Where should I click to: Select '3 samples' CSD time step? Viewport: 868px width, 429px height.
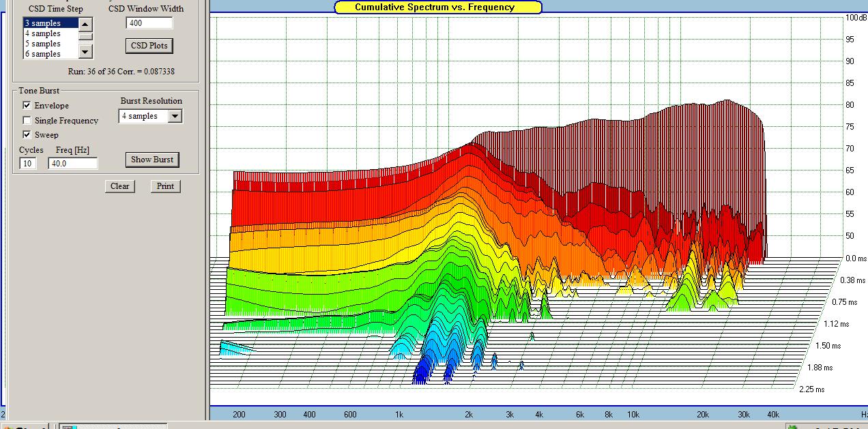(50, 23)
